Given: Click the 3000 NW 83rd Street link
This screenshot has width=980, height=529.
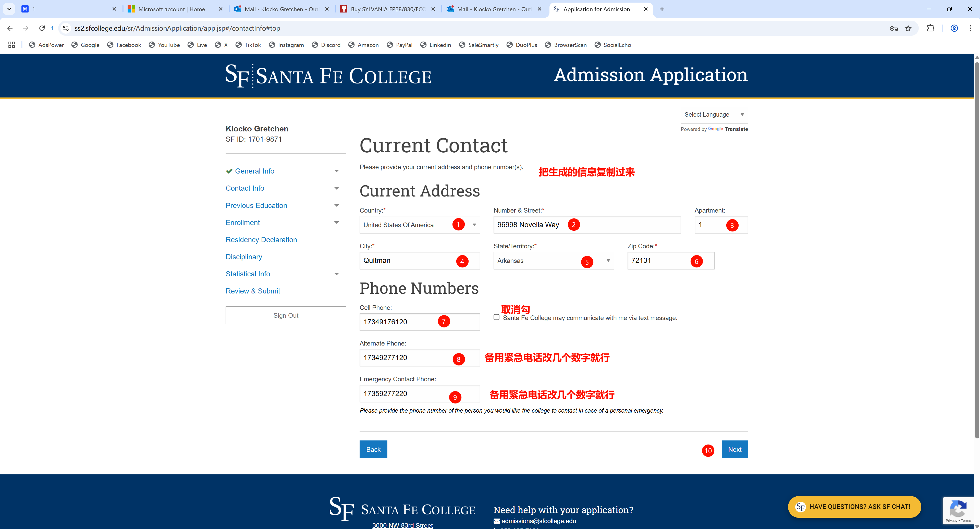Looking at the screenshot, I should [402, 525].
